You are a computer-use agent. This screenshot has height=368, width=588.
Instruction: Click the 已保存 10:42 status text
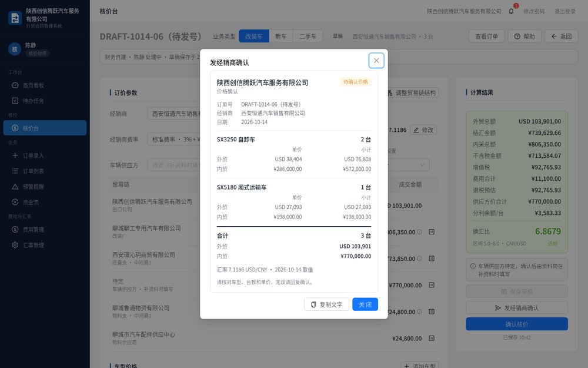[x=517, y=337]
